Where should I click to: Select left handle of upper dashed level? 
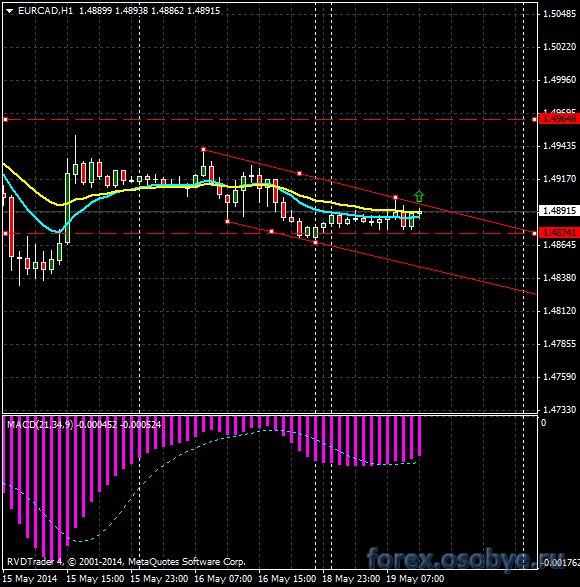(x=5, y=119)
